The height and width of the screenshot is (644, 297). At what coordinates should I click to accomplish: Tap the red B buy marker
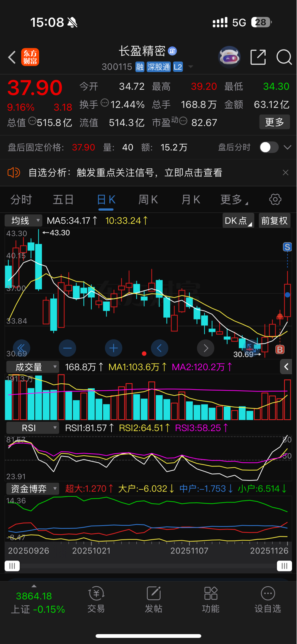click(x=280, y=349)
